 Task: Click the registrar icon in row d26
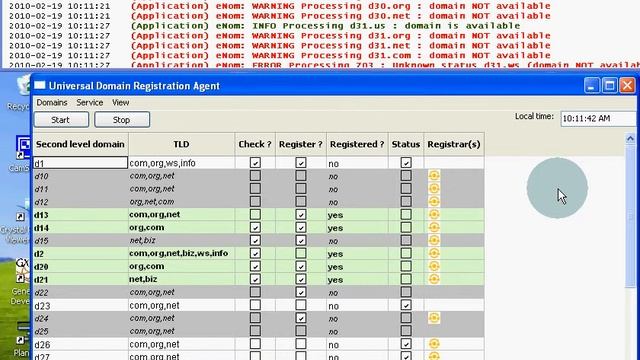(434, 344)
